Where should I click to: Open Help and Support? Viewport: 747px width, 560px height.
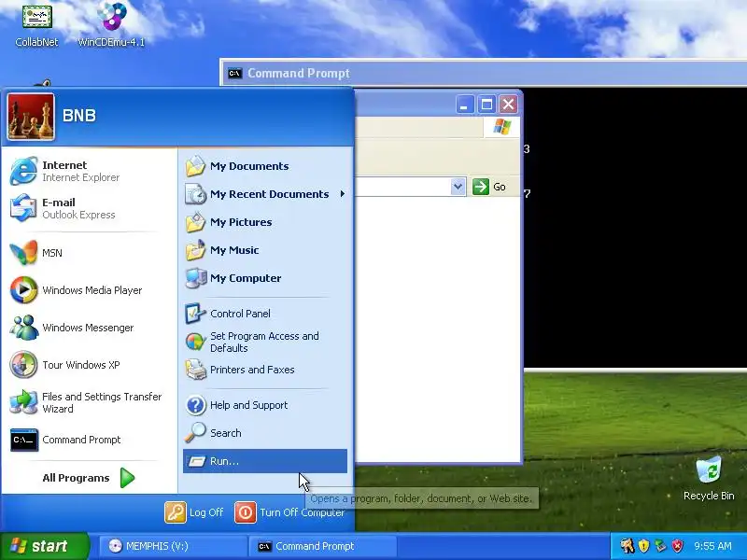(x=265, y=405)
